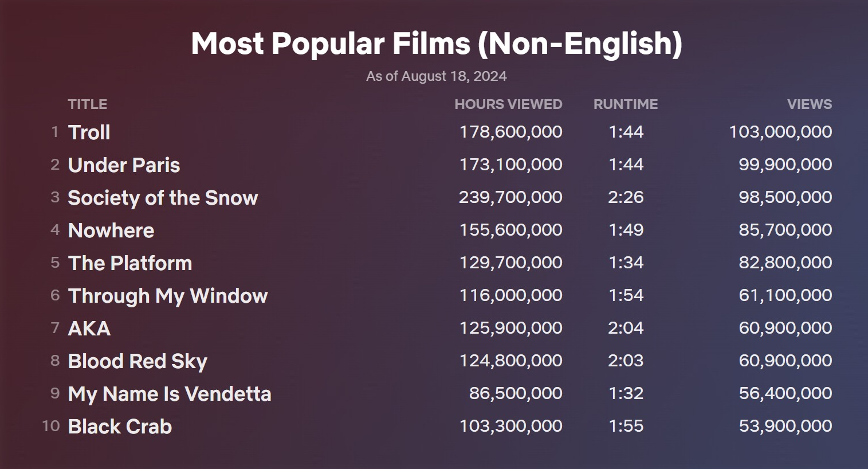
Task: Click the AKA film title
Action: 89,329
